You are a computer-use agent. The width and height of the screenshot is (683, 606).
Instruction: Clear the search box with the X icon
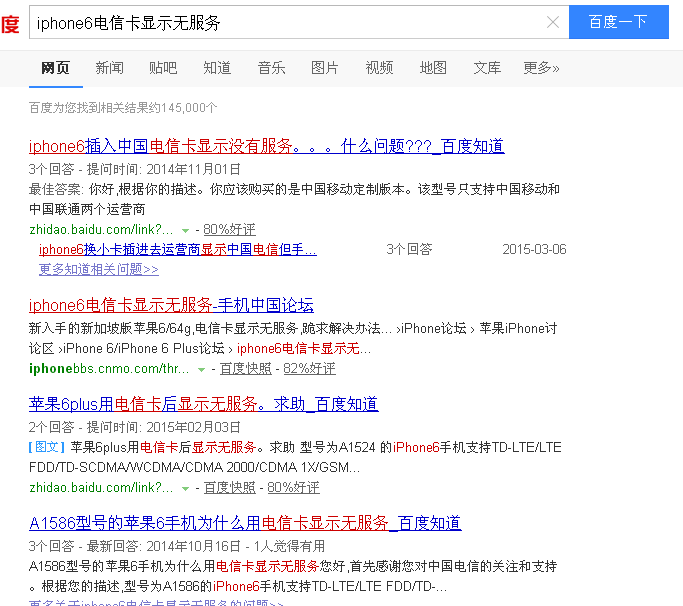click(553, 22)
